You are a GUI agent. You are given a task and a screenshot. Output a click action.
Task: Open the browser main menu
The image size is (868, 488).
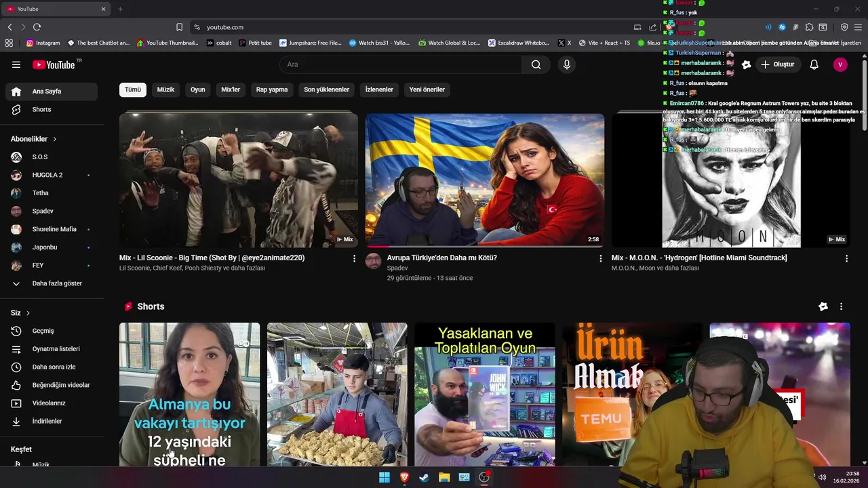(858, 27)
